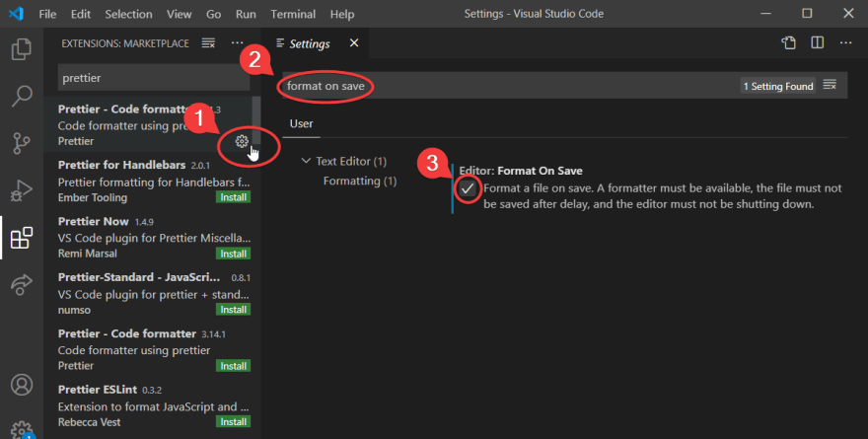This screenshot has width=868, height=439.
Task: Open the Accounts icon in activity bar
Action: [x=21, y=385]
